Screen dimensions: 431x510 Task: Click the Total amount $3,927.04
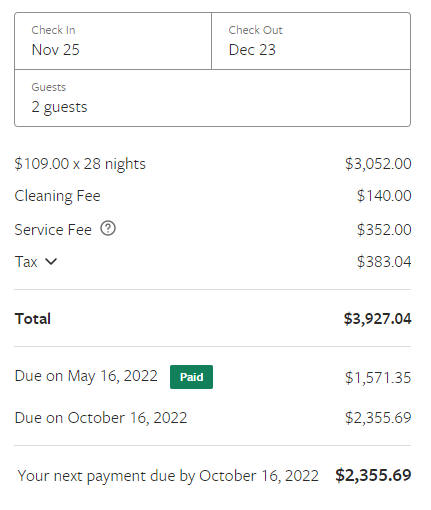point(378,319)
